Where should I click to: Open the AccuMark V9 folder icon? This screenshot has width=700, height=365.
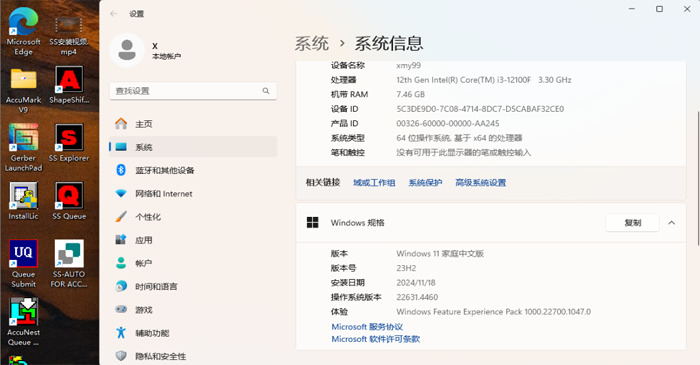[x=23, y=90]
